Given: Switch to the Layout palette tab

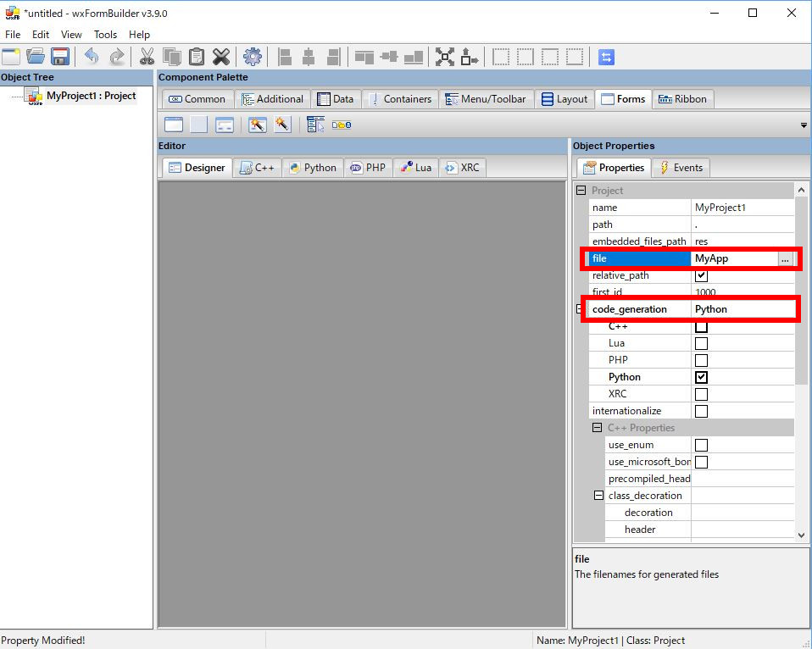Looking at the screenshot, I should click(x=565, y=99).
